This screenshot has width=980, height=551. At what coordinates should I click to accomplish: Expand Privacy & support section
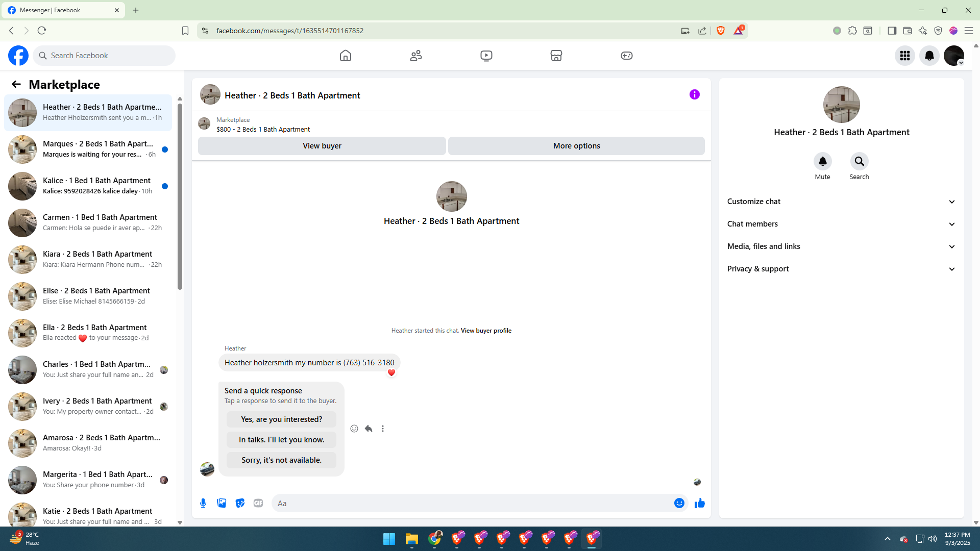(841, 269)
